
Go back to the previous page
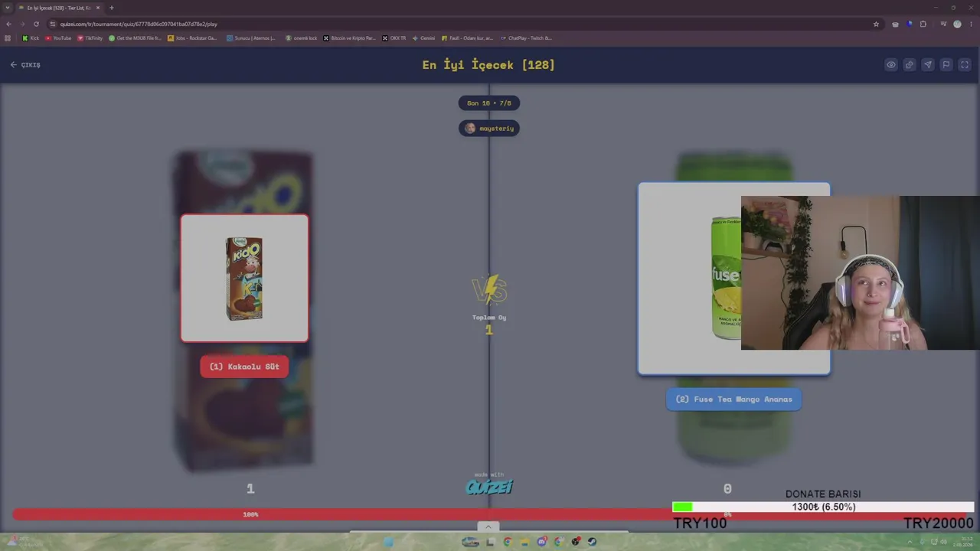[x=8, y=24]
